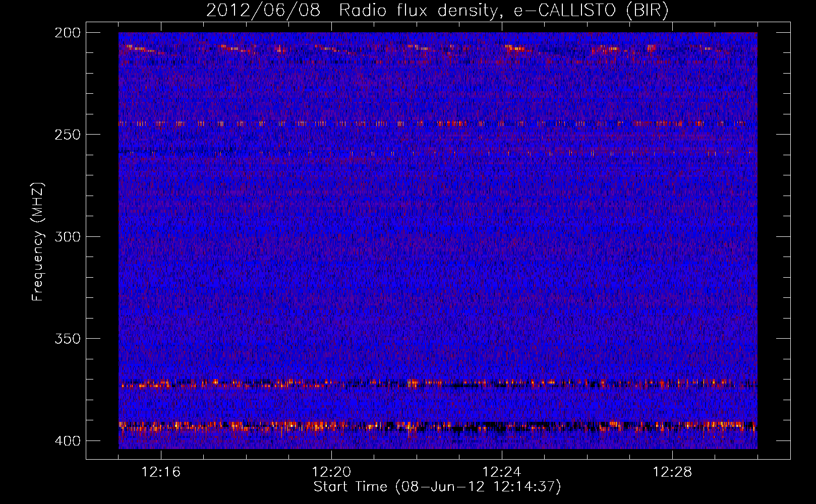Click the 200 frequency tick label
Image resolution: width=816 pixels, height=504 pixels.
67,33
